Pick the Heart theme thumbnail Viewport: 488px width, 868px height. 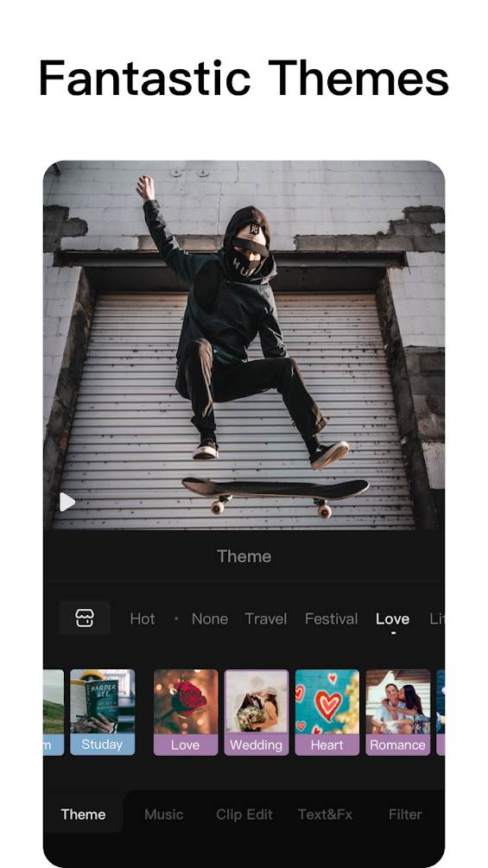click(327, 712)
